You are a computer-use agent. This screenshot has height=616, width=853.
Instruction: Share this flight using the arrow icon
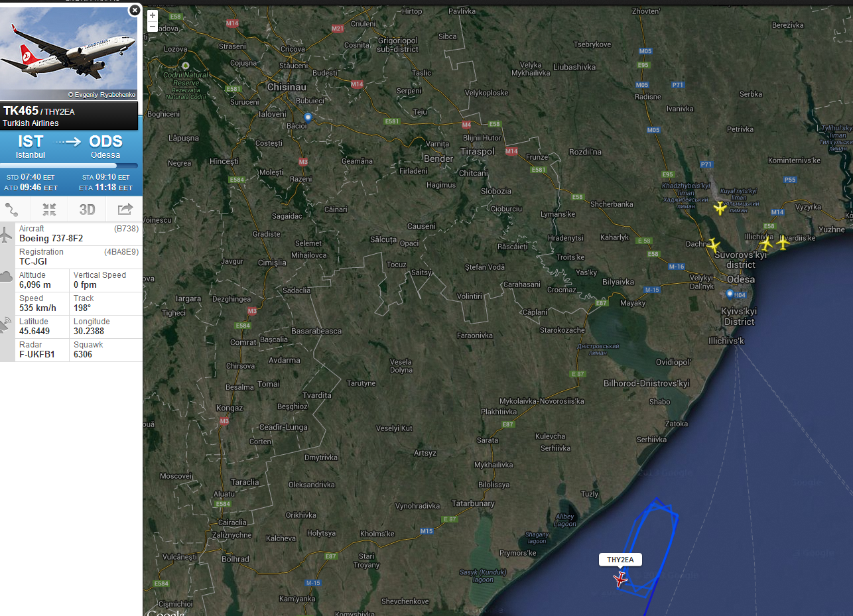tap(125, 210)
